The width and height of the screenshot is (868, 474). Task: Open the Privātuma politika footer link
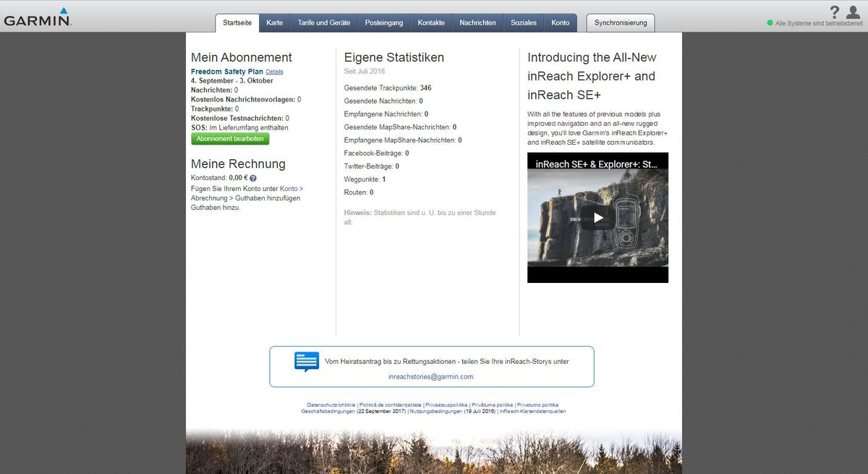click(x=493, y=405)
